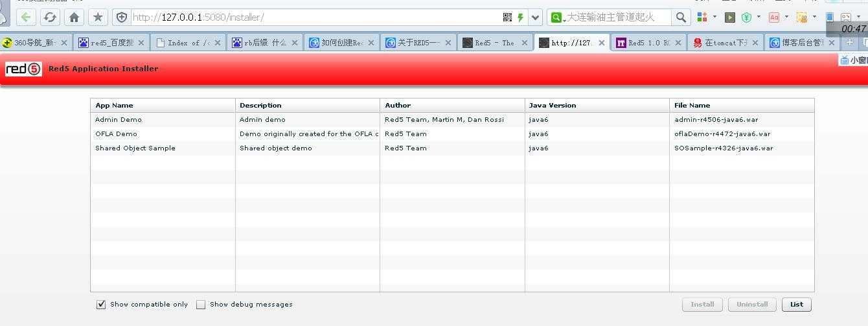Go back using the green back arrow
This screenshot has width=868, height=326.
point(27,17)
